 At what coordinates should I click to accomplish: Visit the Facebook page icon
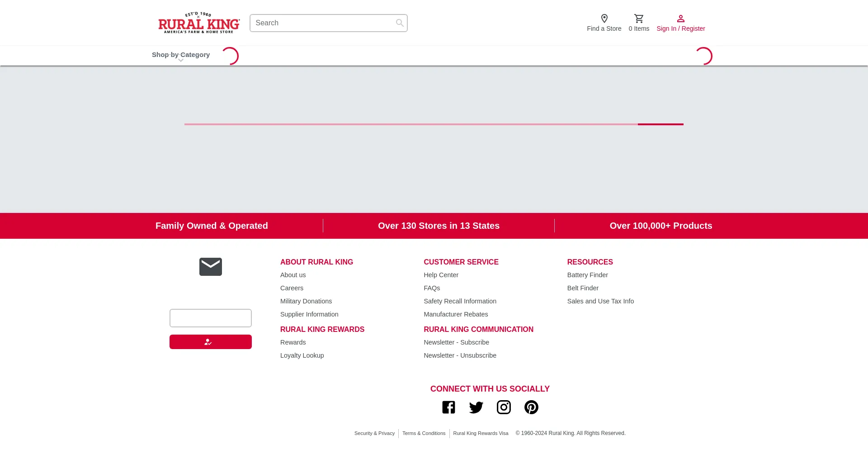coord(448,407)
